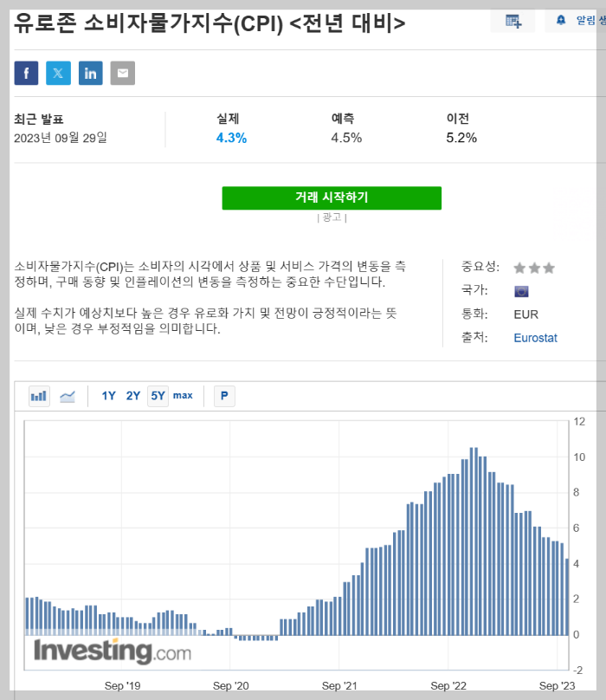Add event to calendar icon
The image size is (606, 700).
coord(513,21)
